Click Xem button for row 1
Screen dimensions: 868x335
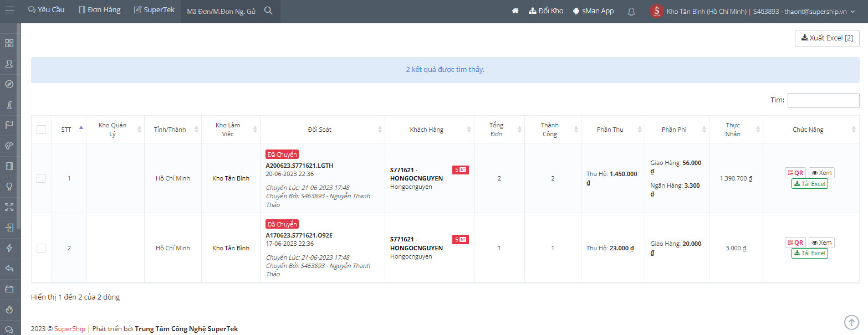821,173
